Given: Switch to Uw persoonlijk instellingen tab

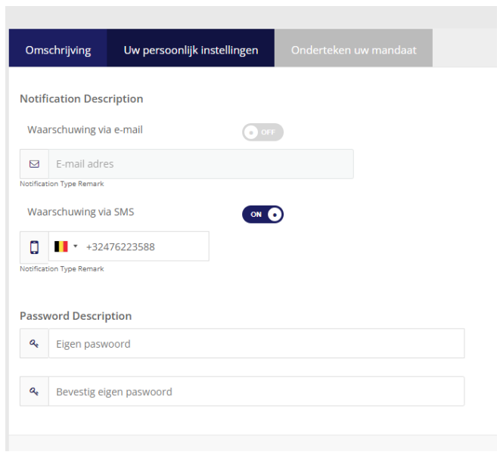Looking at the screenshot, I should pyautogui.click(x=191, y=48).
